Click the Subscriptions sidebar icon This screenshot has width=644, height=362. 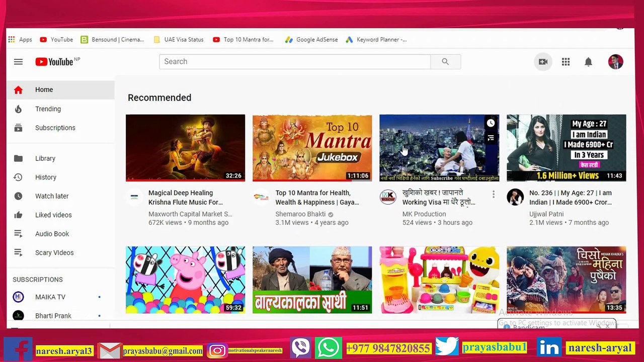[x=18, y=128]
